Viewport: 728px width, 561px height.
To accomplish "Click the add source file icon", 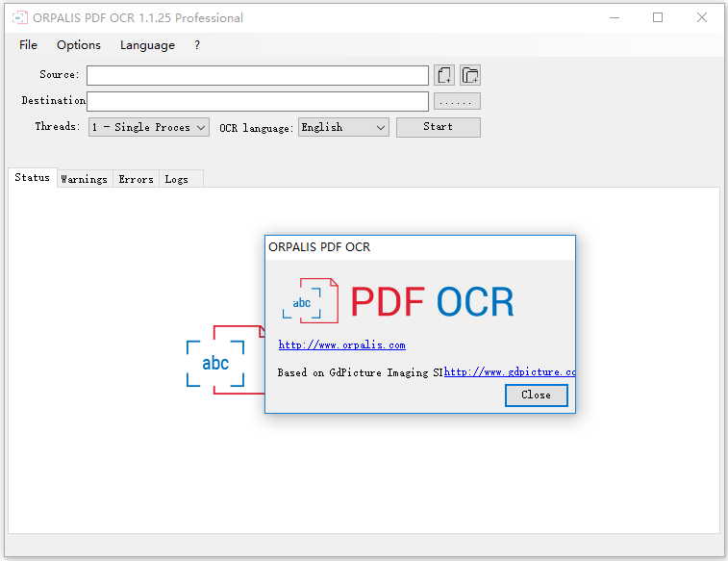I will (x=444, y=75).
